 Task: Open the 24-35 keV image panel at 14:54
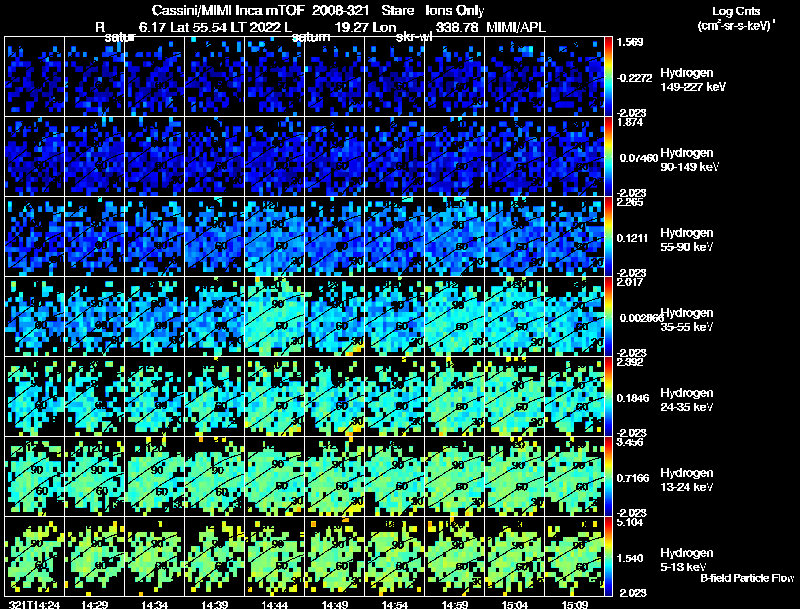(x=395, y=397)
